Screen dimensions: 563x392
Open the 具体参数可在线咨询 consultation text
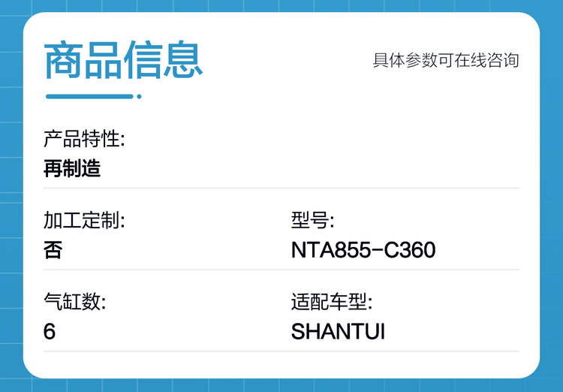pyautogui.click(x=446, y=60)
